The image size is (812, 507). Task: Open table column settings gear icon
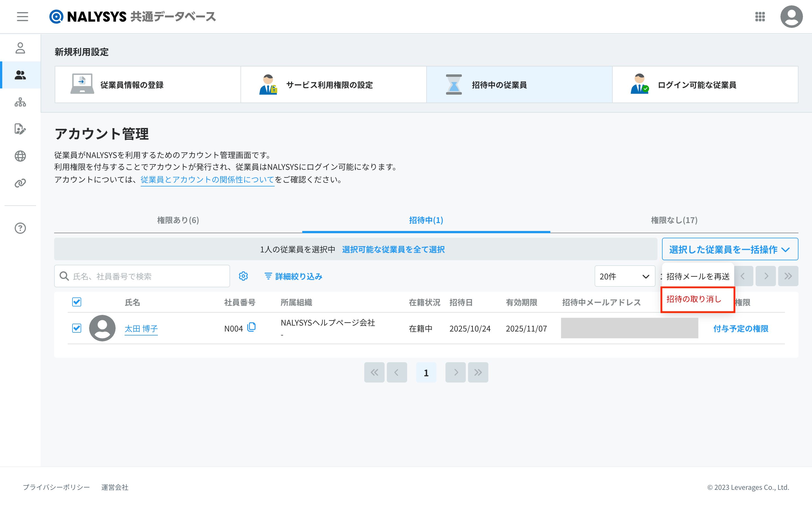243,276
